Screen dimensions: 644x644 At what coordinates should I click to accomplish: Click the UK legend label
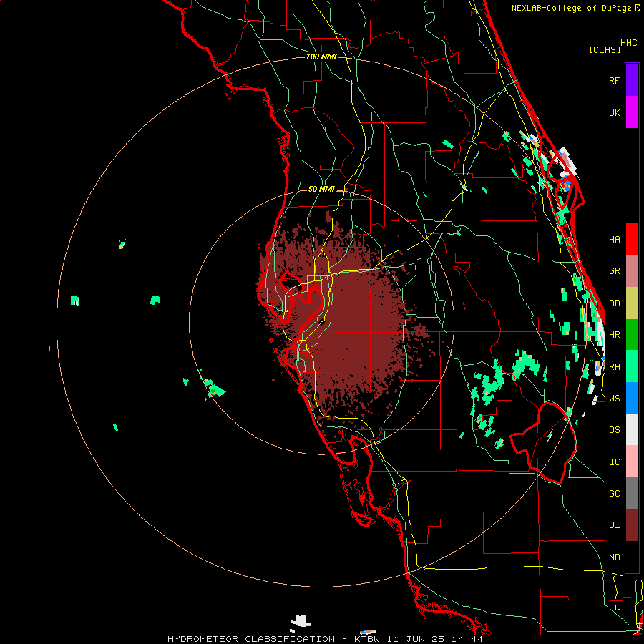[614, 112]
